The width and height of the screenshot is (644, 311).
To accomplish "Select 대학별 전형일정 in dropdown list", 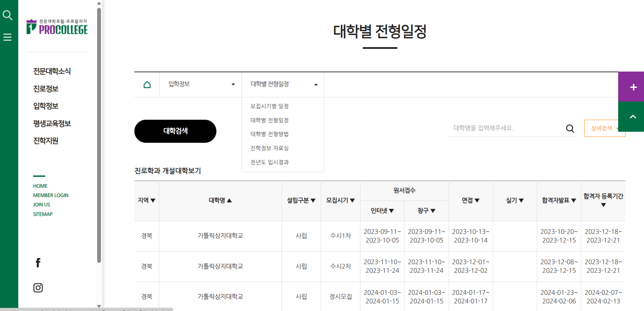I will (269, 120).
